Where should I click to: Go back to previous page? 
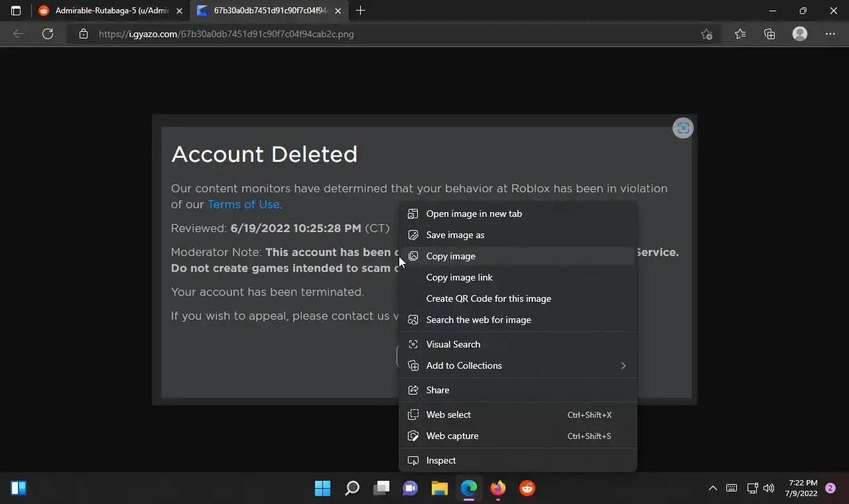pyautogui.click(x=19, y=34)
